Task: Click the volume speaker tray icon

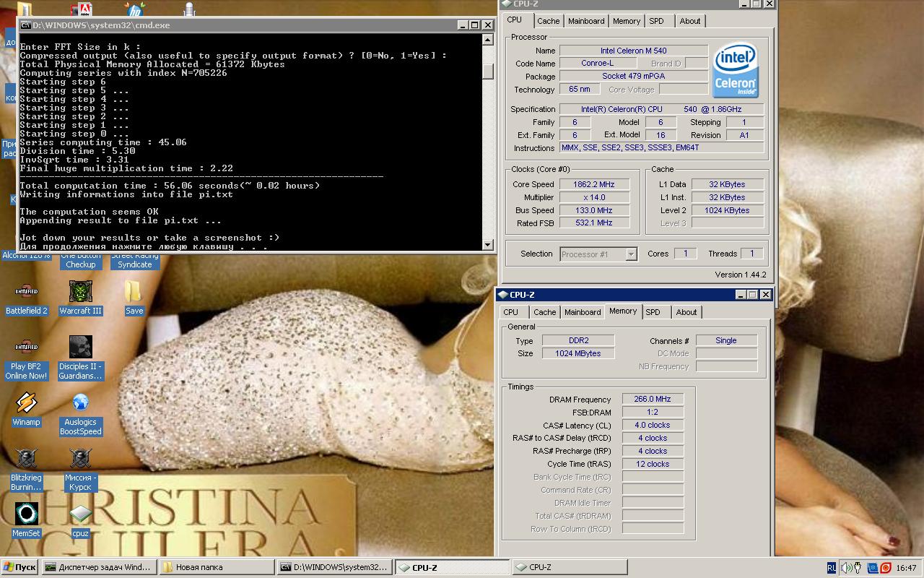Action: pyautogui.click(x=847, y=568)
